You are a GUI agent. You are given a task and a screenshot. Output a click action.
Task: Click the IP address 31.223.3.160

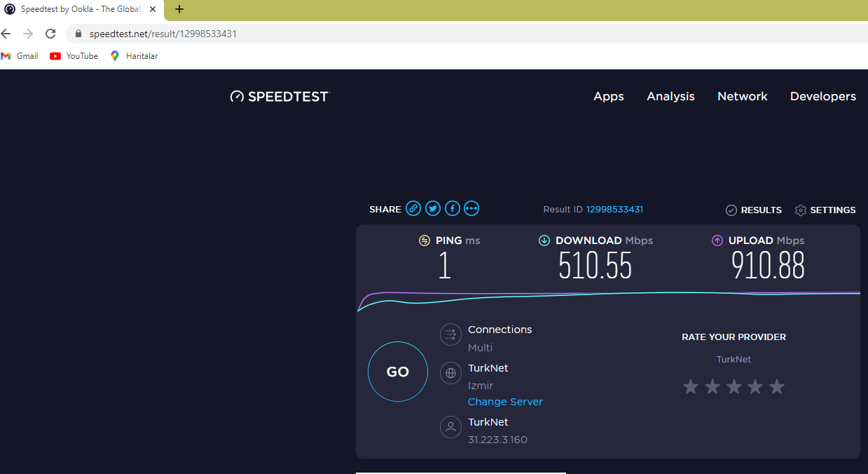[497, 440]
